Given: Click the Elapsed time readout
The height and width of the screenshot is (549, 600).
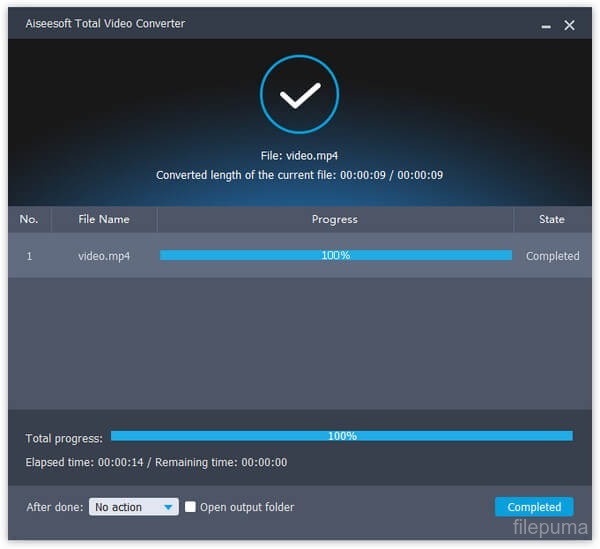Looking at the screenshot, I should coord(156,462).
